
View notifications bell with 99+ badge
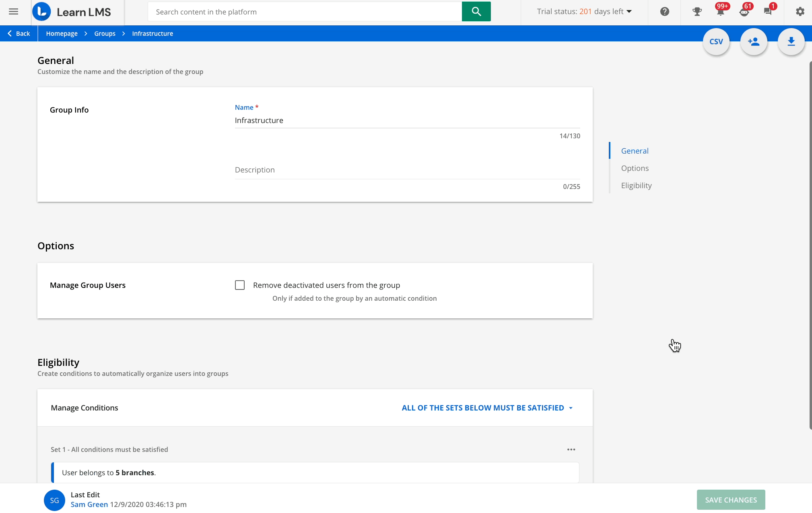(720, 12)
